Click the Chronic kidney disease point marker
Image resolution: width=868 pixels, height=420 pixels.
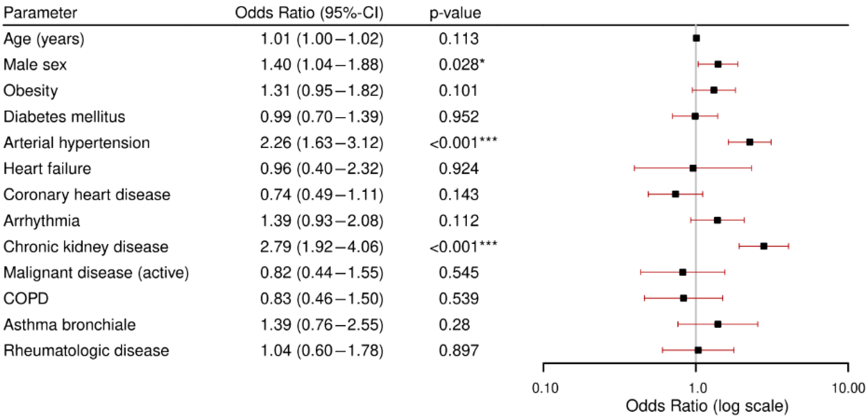[x=764, y=246]
